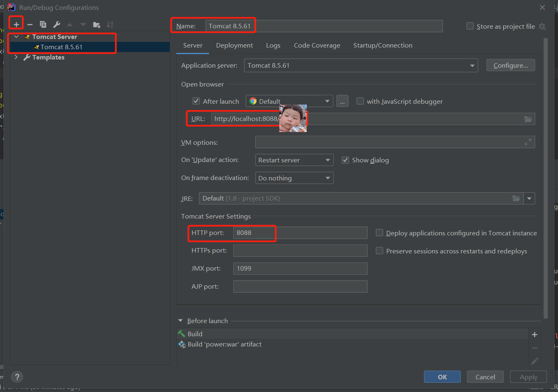Open Default browser dropdown

(x=289, y=101)
